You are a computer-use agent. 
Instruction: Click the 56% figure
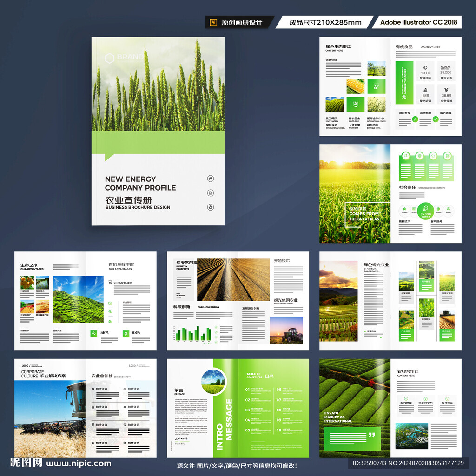coord(105,332)
